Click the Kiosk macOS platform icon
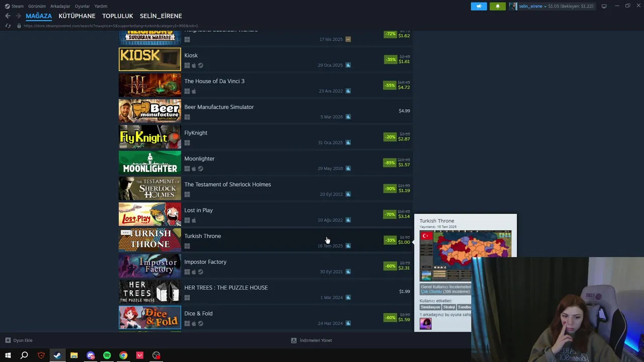Screen dimensions: 644x362 194,65
